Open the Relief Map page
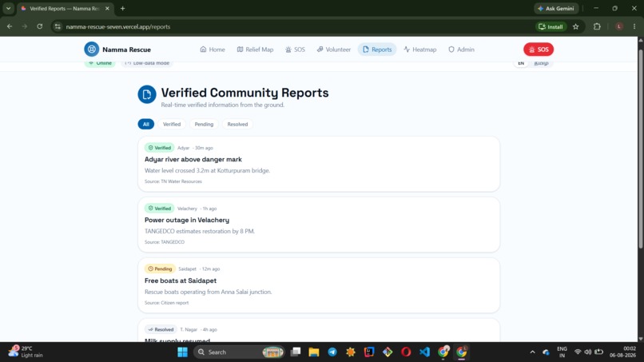644x362 pixels. pyautogui.click(x=255, y=50)
